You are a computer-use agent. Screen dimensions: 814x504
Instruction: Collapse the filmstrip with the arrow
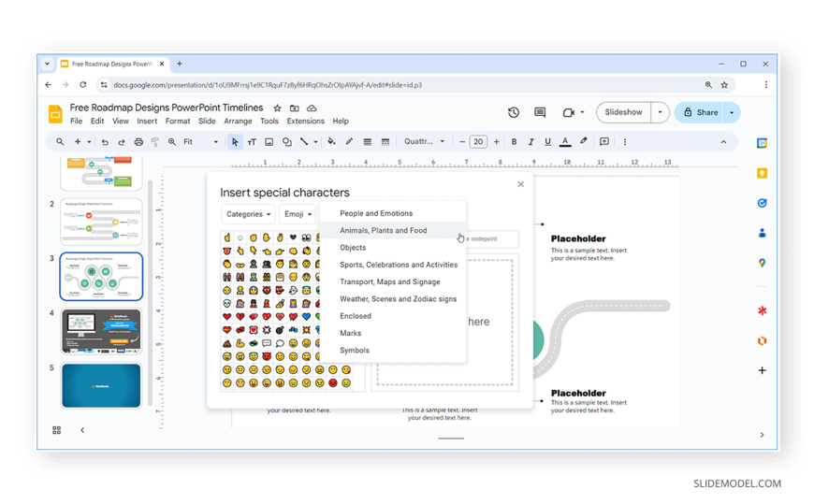[82, 430]
